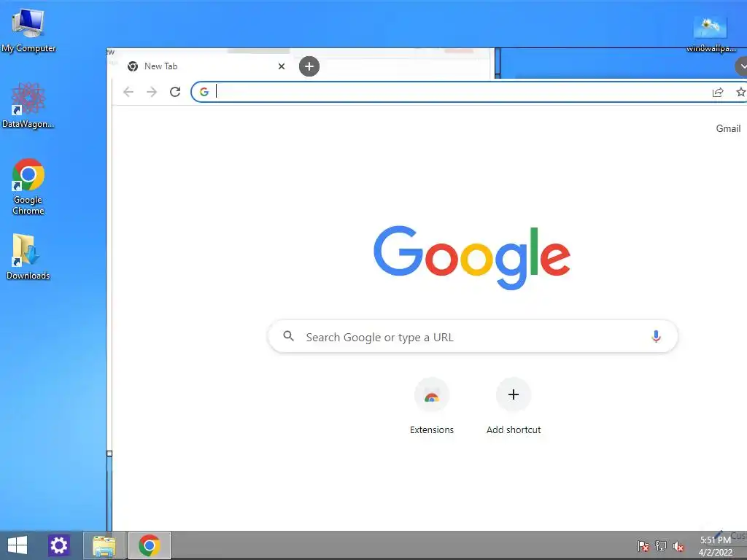Click the Google logo
The image size is (747, 560).
(x=472, y=257)
